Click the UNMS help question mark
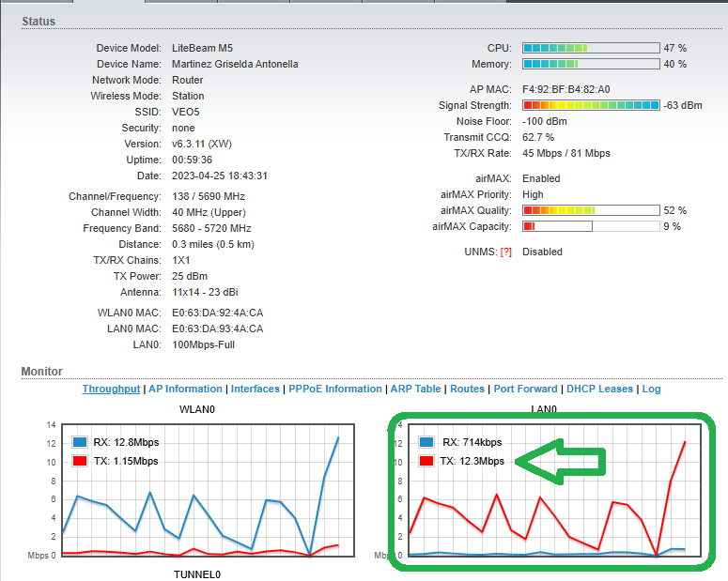 pos(506,252)
